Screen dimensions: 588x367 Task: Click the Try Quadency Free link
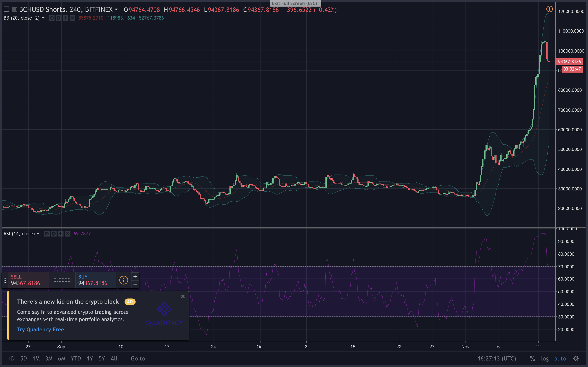click(40, 329)
